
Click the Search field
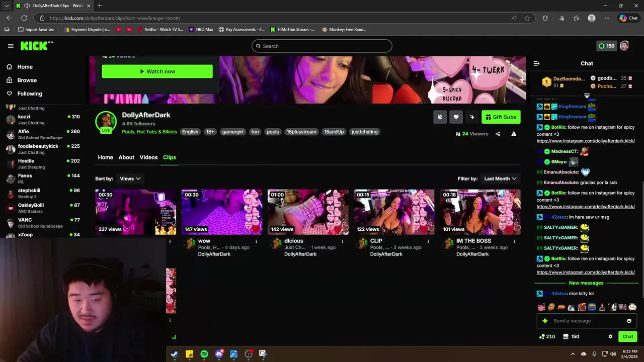[322, 46]
